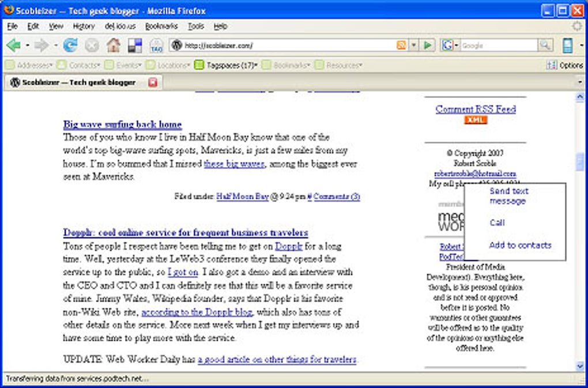Open the Help menu
Screen dimensions: 588x388
point(220,27)
